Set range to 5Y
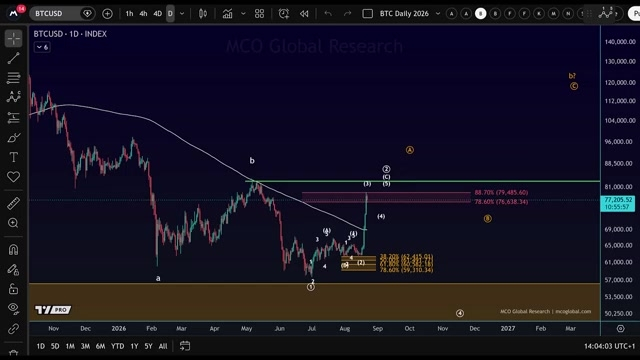Viewport: 640px width, 360px height. (x=148, y=346)
